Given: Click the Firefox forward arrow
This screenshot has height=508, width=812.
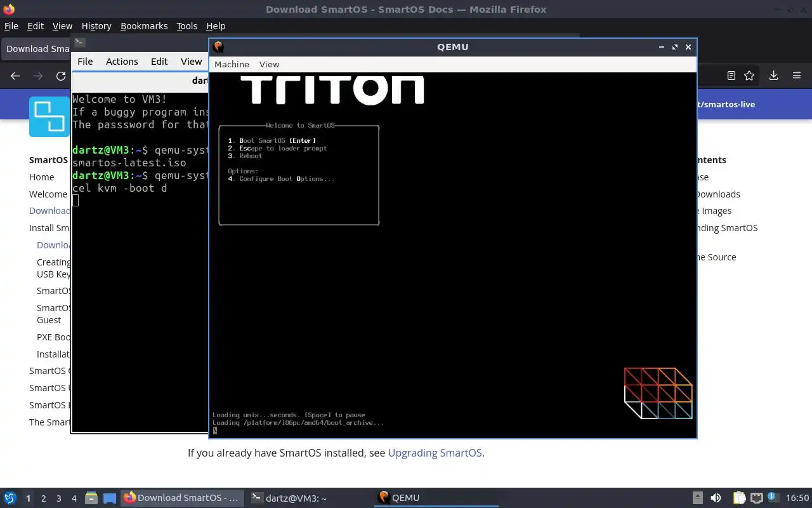Looking at the screenshot, I should pyautogui.click(x=38, y=76).
